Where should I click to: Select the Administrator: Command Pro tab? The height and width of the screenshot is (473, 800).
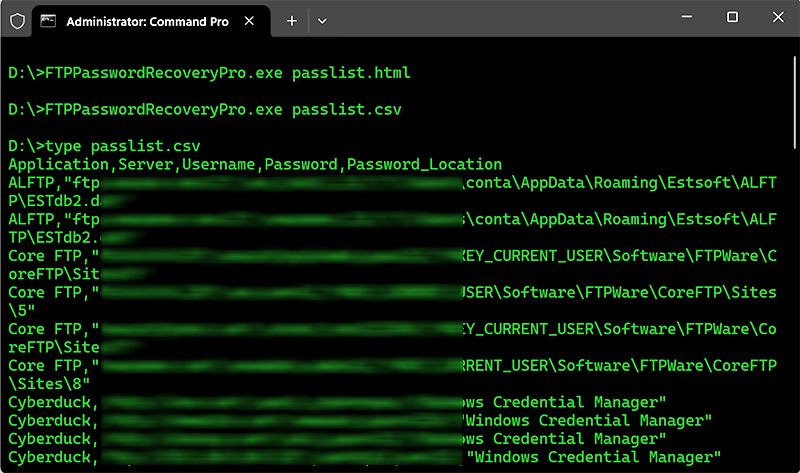(x=151, y=21)
